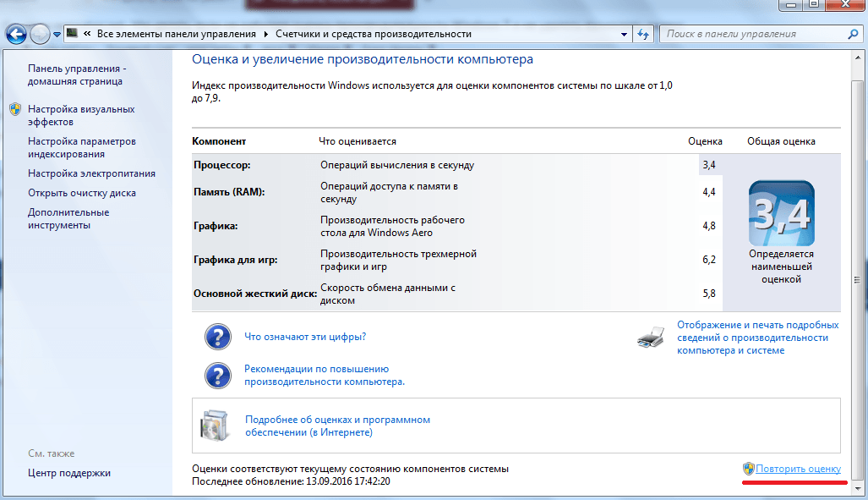Open 'Настройка электропитания' in sidebar
The height and width of the screenshot is (500, 868).
tap(91, 173)
